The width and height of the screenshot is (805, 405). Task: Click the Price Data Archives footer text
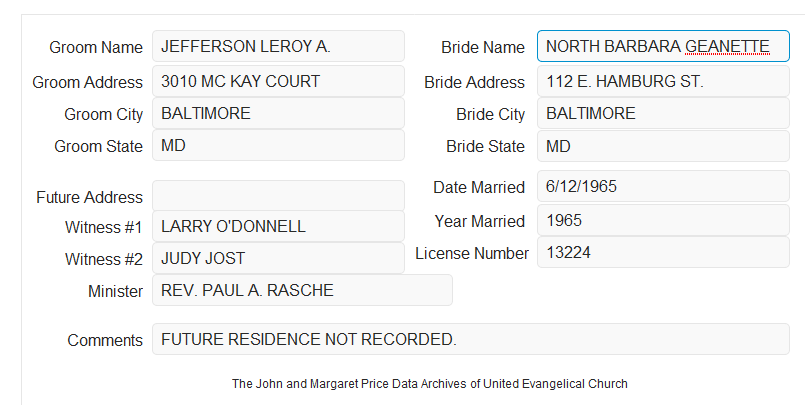pyautogui.click(x=430, y=384)
